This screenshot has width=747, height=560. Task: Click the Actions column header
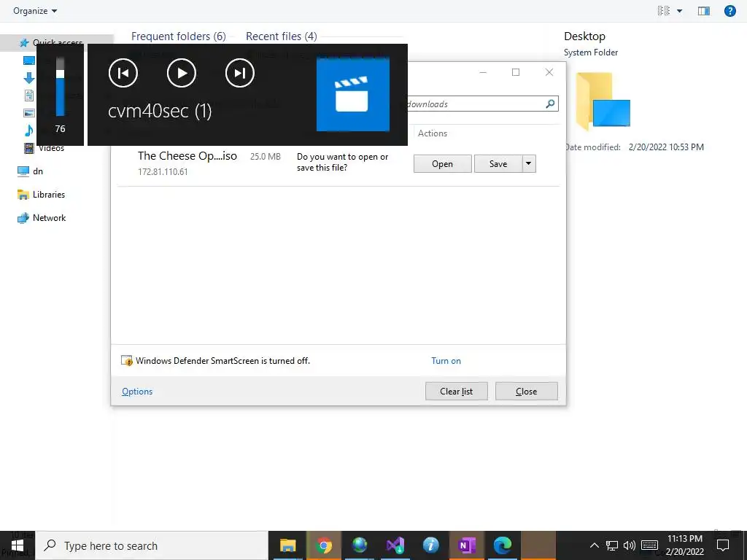[433, 133]
